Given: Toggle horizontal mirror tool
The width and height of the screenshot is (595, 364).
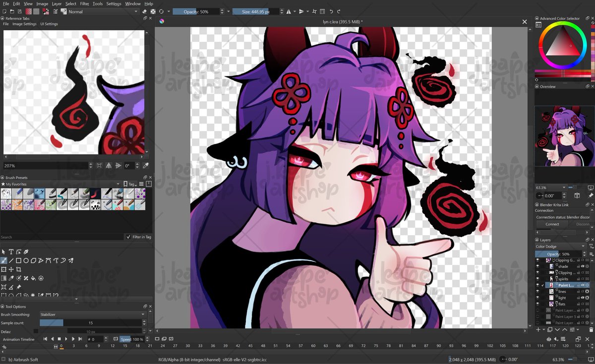Looking at the screenshot, I should click(289, 11).
